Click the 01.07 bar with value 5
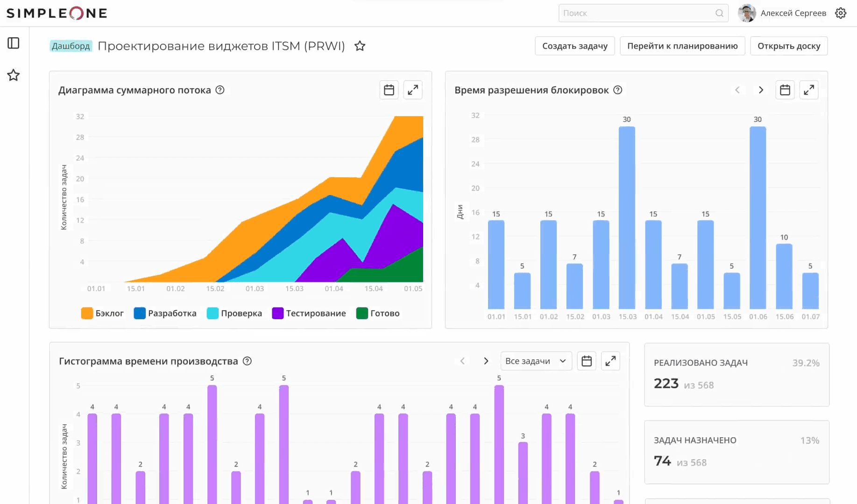This screenshot has width=857, height=504. coord(810,291)
